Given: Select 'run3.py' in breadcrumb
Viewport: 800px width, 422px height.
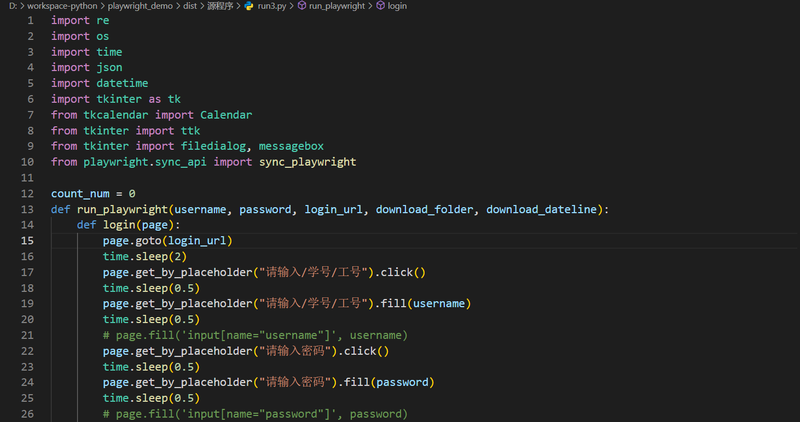Looking at the screenshot, I should coord(272,6).
